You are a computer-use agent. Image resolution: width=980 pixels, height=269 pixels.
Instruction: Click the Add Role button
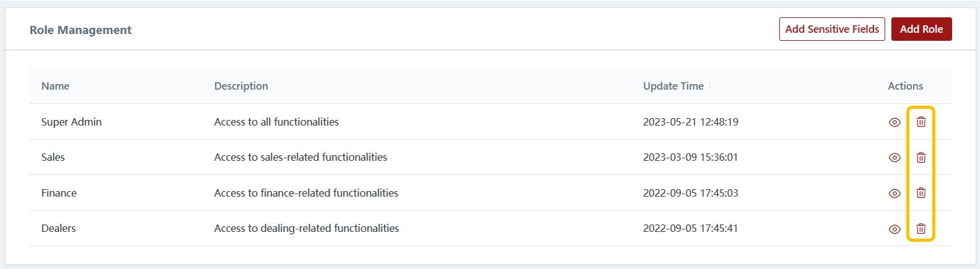tap(921, 29)
